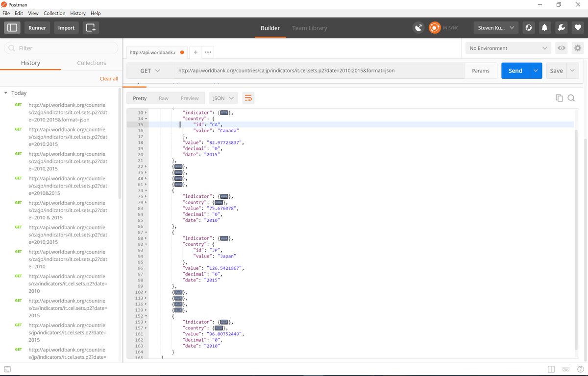This screenshot has height=376, width=588.
Task: Click the Params button
Action: tap(481, 70)
